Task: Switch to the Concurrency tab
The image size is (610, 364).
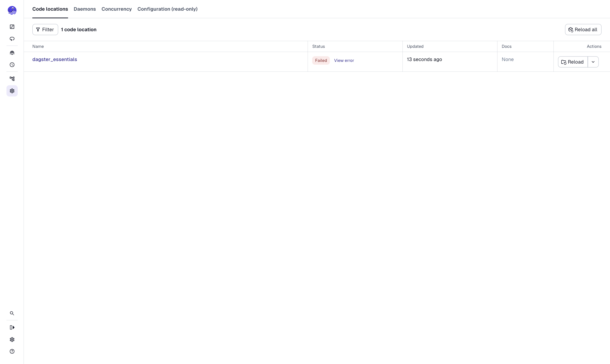Action: [116, 9]
